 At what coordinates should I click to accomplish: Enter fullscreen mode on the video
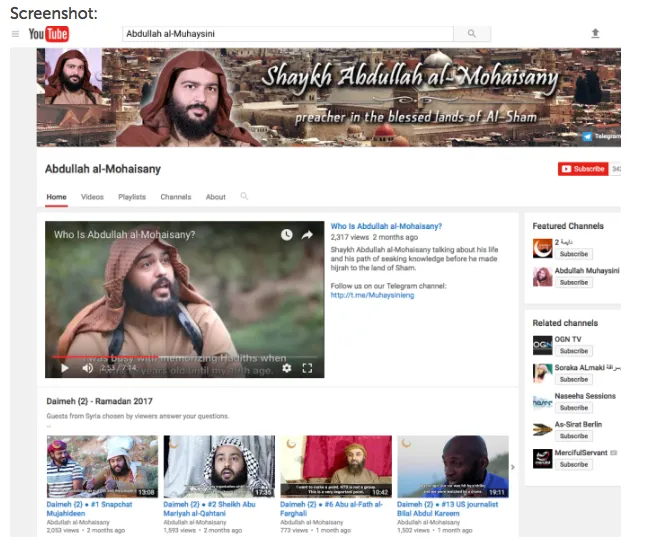[x=307, y=368]
